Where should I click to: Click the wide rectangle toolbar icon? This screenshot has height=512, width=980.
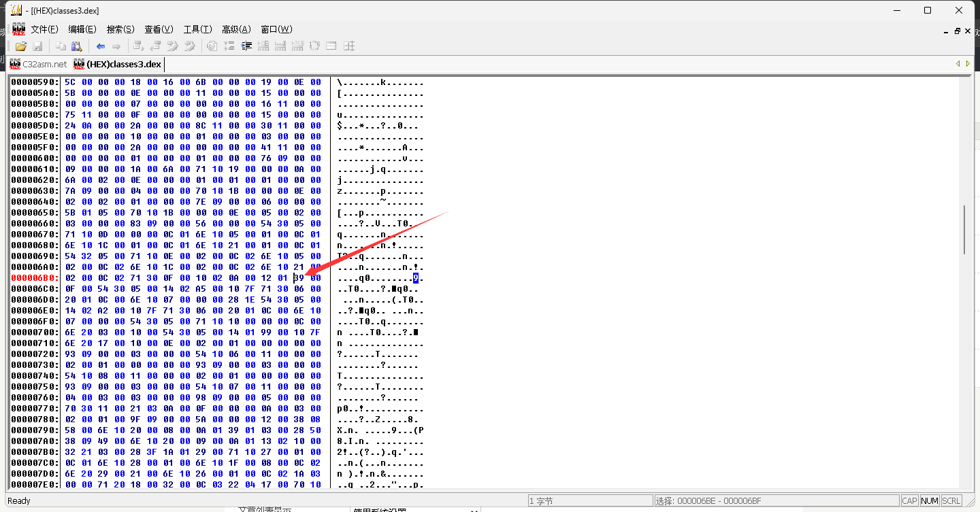click(331, 46)
